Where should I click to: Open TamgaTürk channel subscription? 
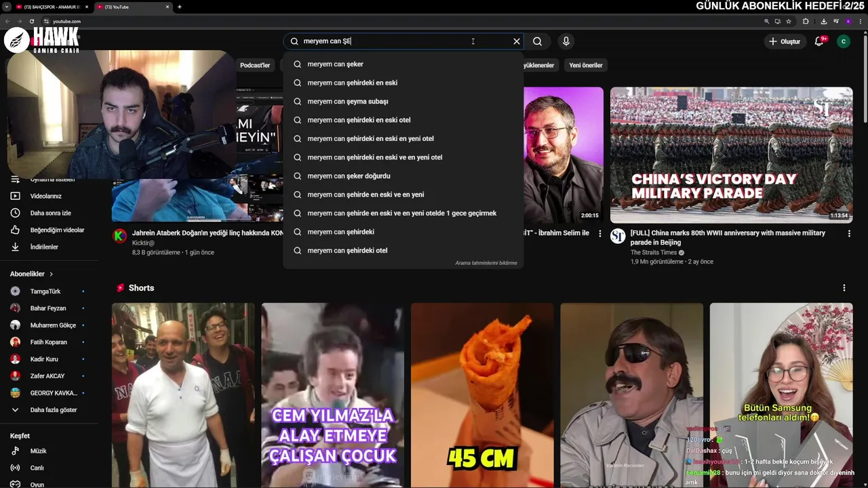pos(45,291)
